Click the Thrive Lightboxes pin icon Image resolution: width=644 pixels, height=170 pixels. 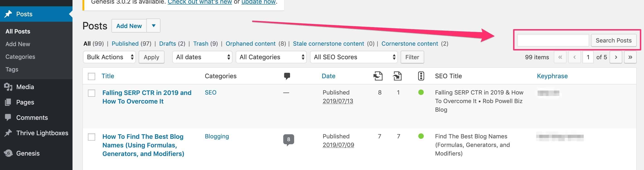(8, 133)
